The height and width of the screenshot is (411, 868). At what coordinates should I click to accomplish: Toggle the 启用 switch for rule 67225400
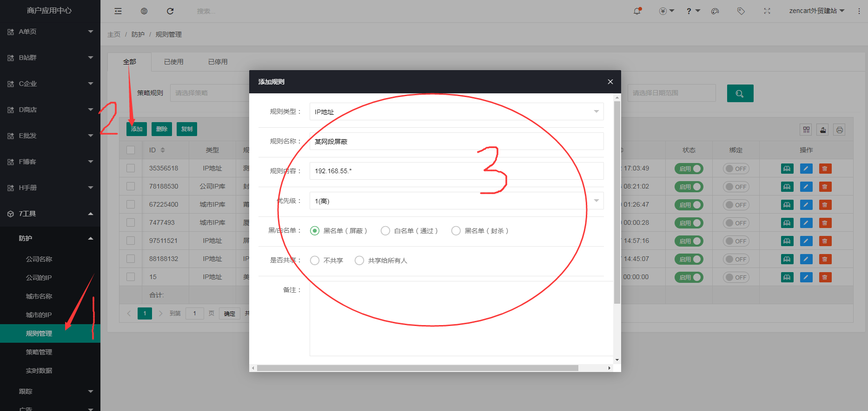[x=689, y=205]
